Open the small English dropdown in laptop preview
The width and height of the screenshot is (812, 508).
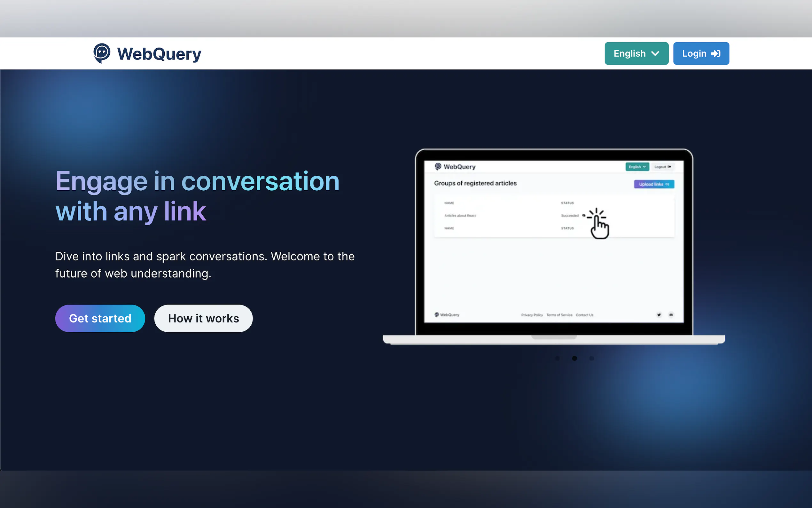point(637,167)
